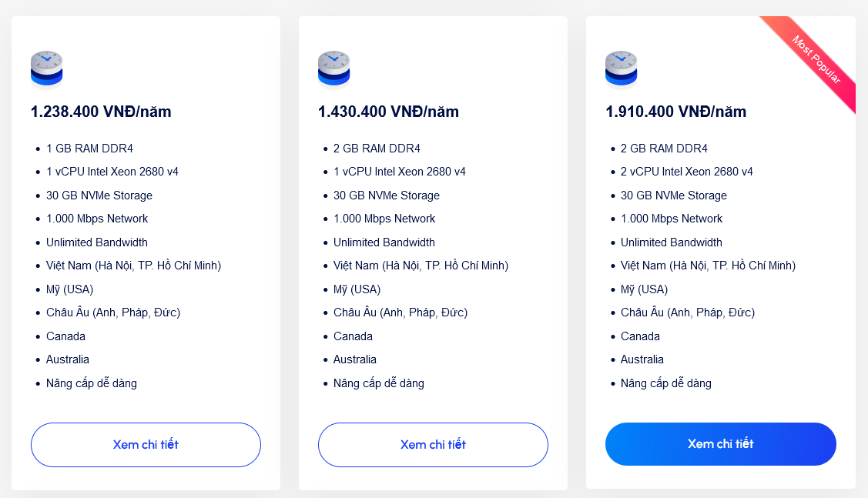Viewport: 868px width, 498px height.
Task: Click Châu Âu (Anh, Pháp, Đức) in the middle plan
Action: 400,313
